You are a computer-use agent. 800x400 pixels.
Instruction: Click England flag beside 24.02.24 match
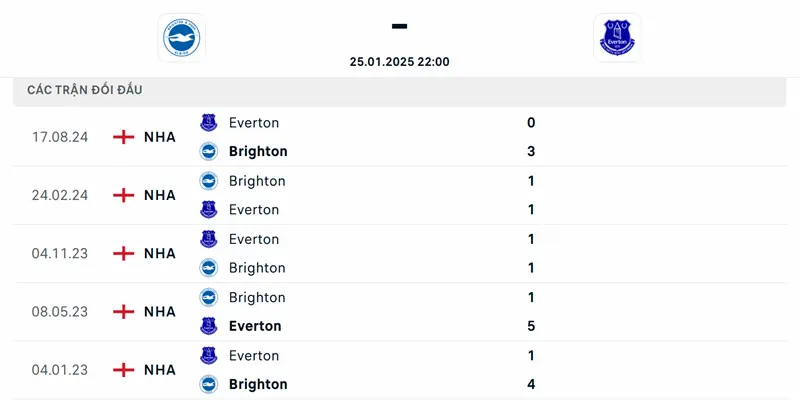(x=123, y=195)
